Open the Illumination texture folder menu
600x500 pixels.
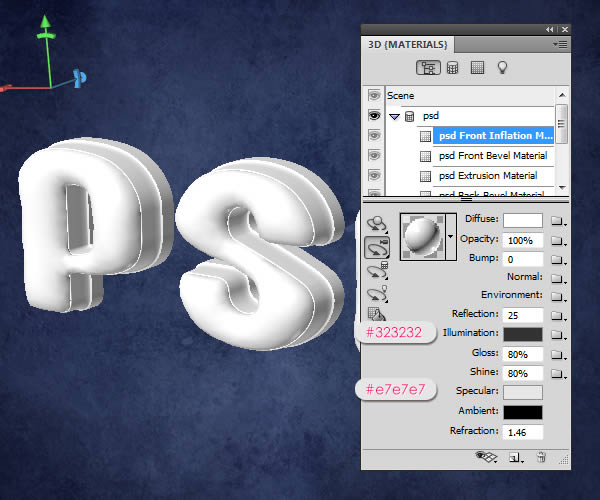point(558,335)
